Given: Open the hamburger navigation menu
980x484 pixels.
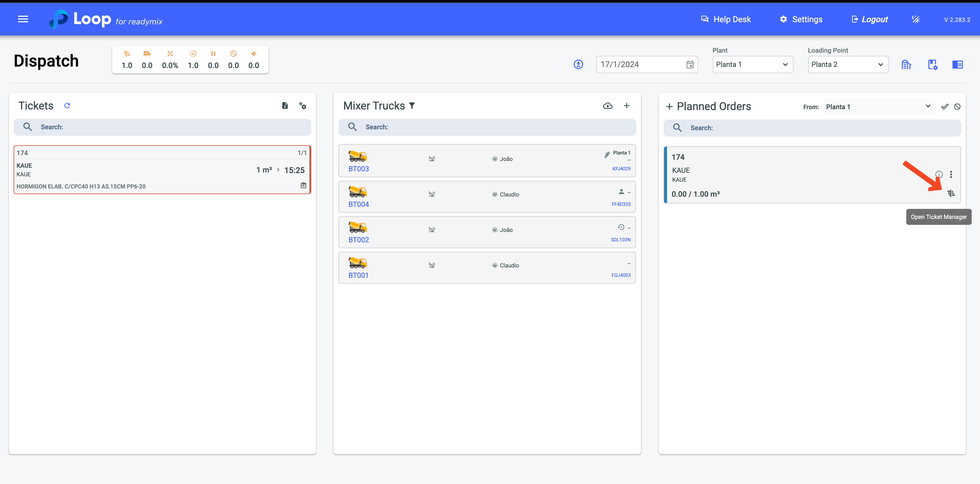Looking at the screenshot, I should [23, 19].
